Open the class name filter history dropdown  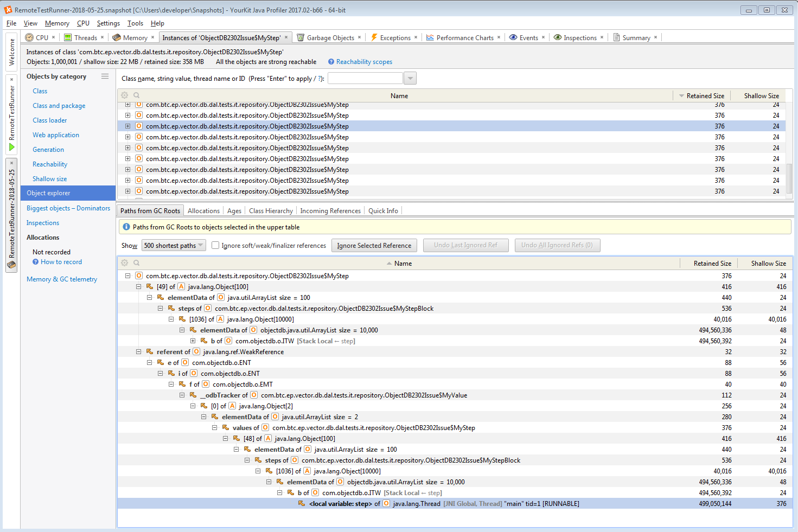click(411, 78)
